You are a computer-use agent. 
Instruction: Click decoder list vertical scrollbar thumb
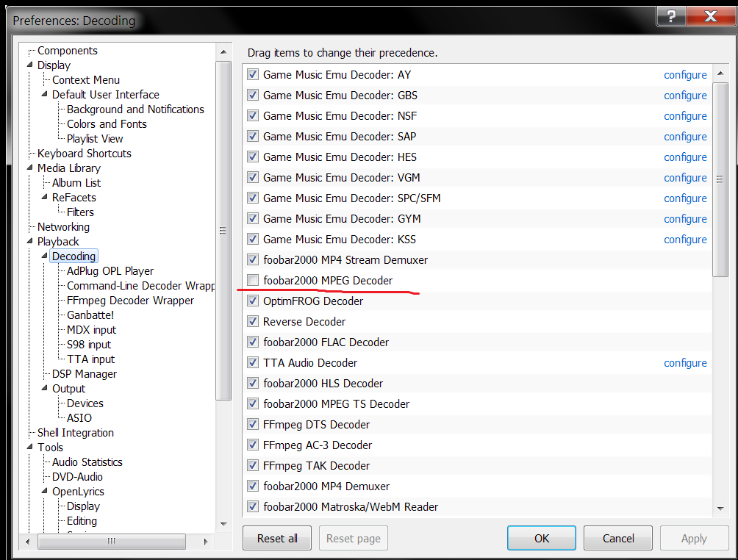(x=720, y=179)
